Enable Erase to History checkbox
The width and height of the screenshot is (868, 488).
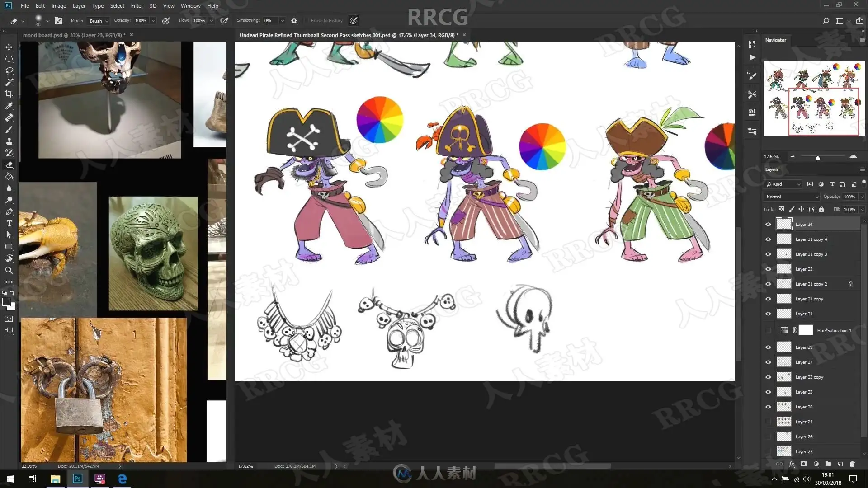tap(307, 21)
